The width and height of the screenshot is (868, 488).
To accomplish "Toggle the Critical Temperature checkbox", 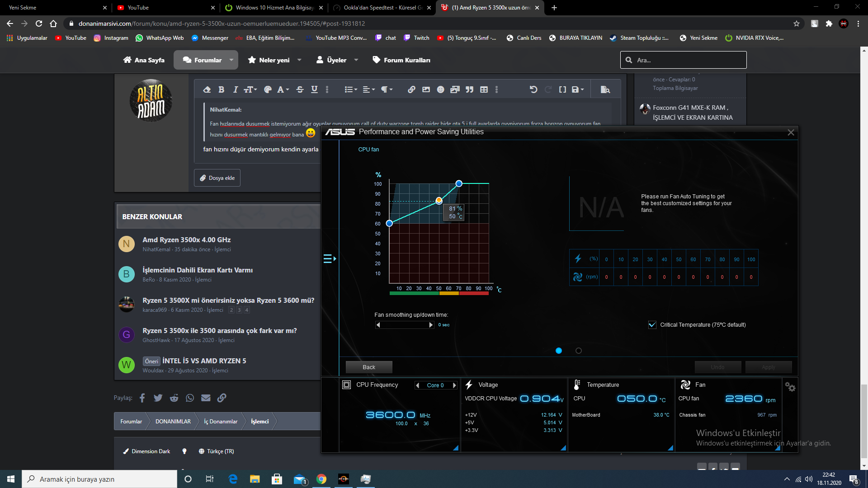I will (652, 325).
